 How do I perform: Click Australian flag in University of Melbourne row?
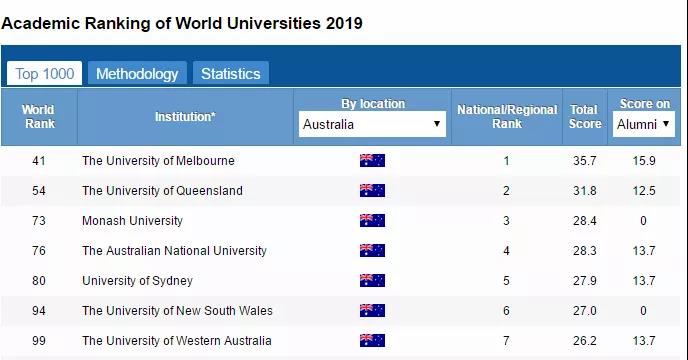pos(372,161)
